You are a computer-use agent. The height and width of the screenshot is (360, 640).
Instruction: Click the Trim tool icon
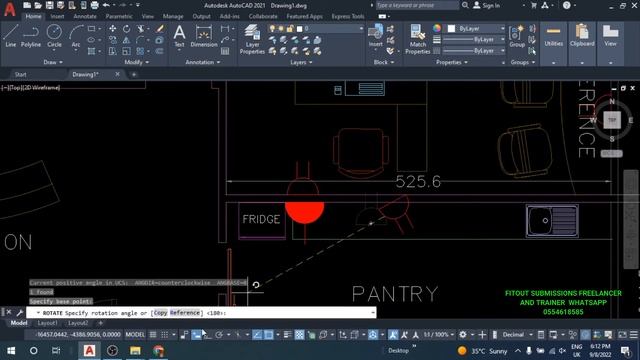[141, 29]
